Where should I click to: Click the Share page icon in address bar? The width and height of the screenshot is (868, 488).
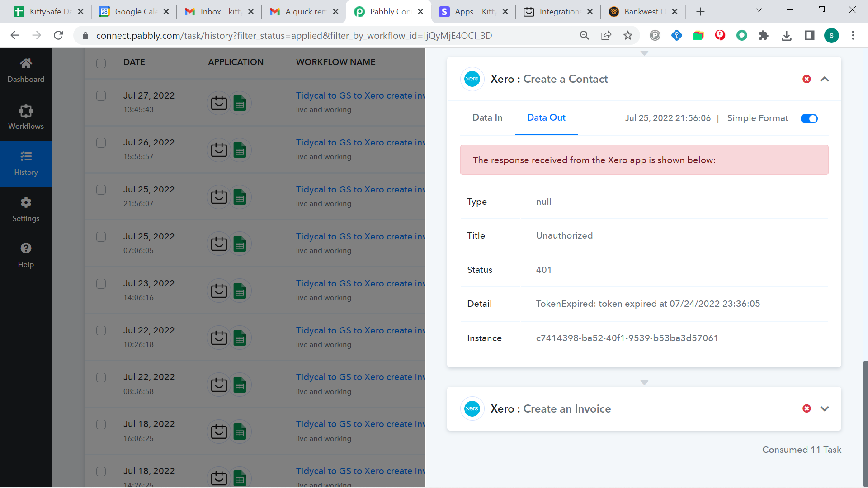[x=606, y=35]
